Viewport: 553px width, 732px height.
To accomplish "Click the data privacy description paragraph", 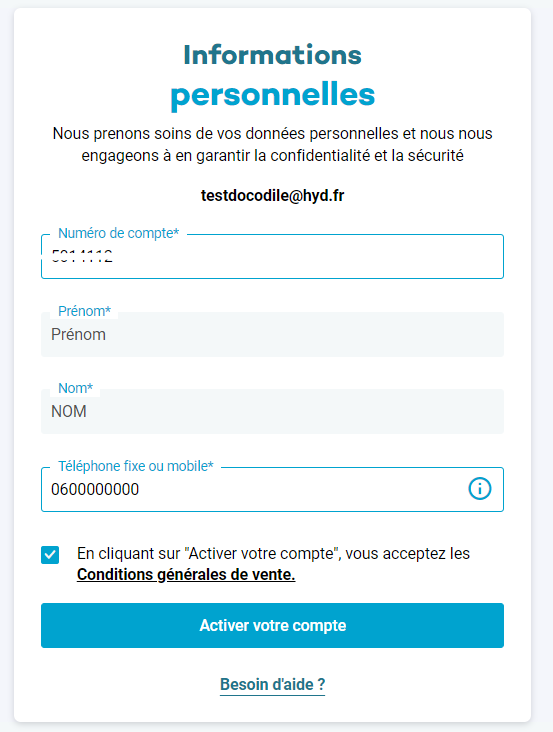I will [273, 144].
